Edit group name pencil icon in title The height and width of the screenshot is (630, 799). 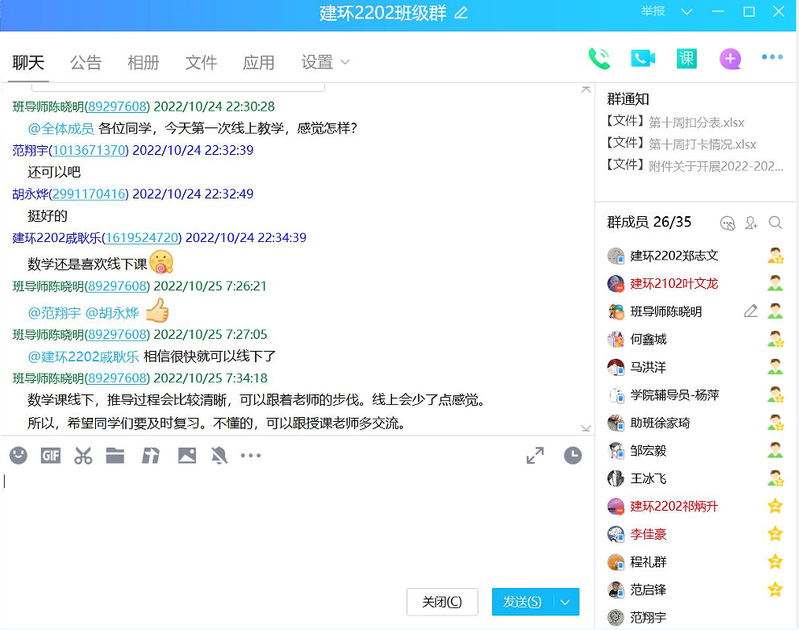click(461, 12)
